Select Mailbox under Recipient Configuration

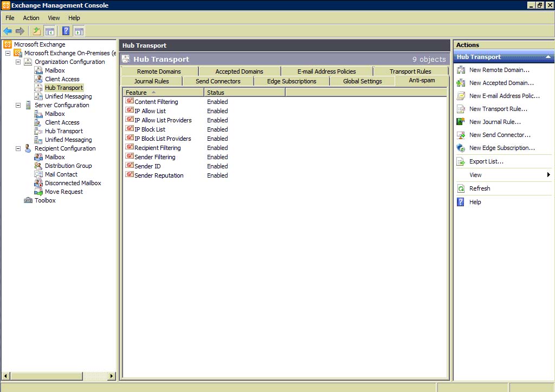(55, 157)
